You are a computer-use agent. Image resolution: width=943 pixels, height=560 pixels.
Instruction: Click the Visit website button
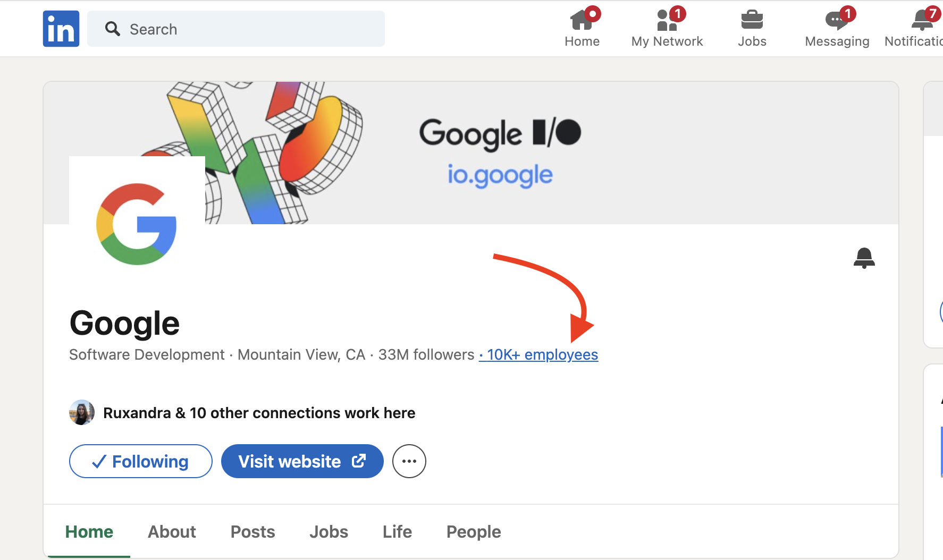tap(302, 461)
